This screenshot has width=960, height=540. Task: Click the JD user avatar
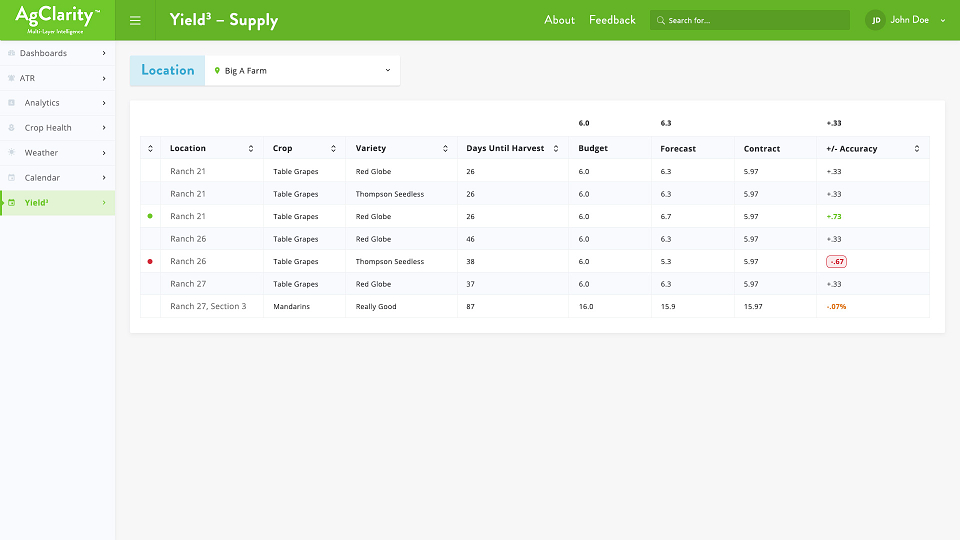click(876, 20)
